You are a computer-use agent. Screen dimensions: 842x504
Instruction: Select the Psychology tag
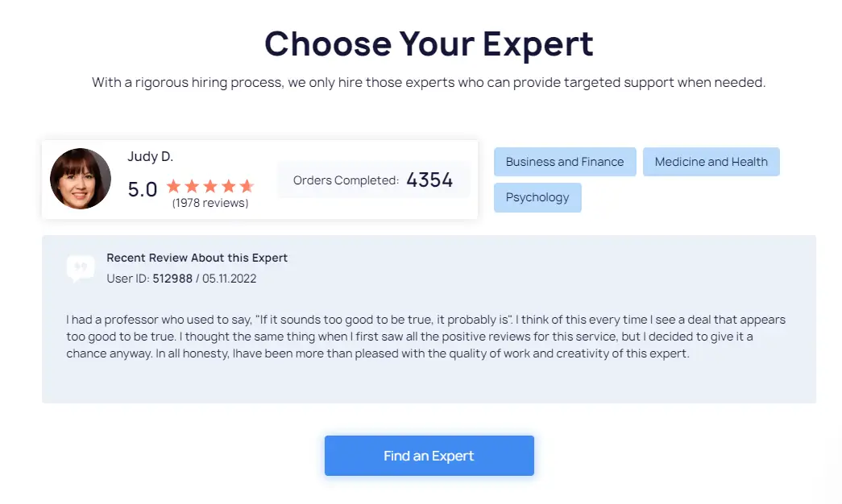pyautogui.click(x=537, y=197)
